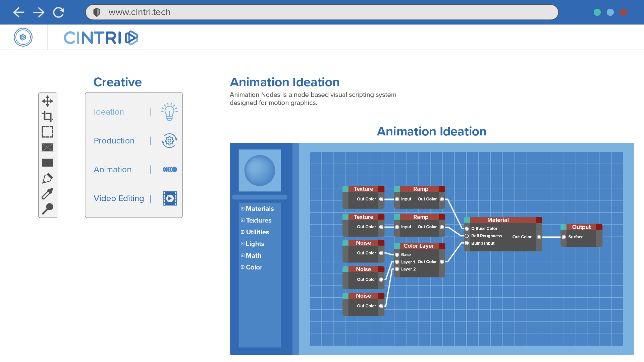
Task: Click the Animation menu link
Action: tap(113, 170)
